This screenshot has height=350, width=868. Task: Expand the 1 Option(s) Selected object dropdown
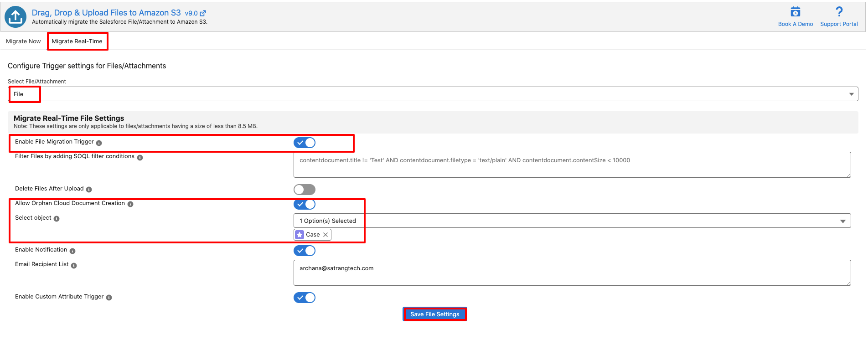(572, 221)
